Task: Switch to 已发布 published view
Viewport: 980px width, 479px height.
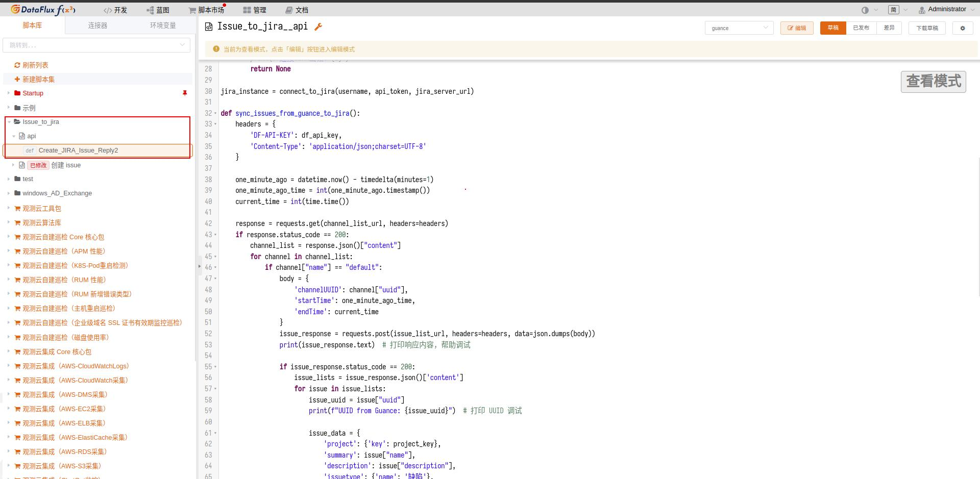Action: [861, 28]
